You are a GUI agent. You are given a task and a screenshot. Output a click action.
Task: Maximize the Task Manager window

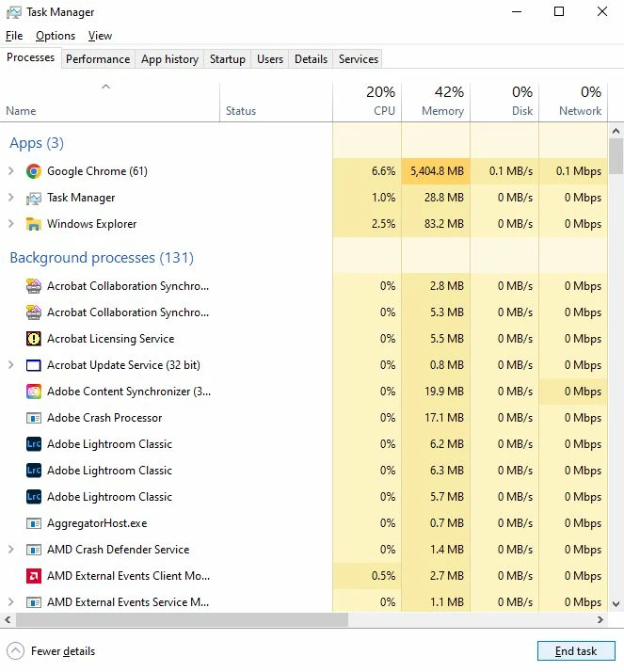(x=559, y=11)
